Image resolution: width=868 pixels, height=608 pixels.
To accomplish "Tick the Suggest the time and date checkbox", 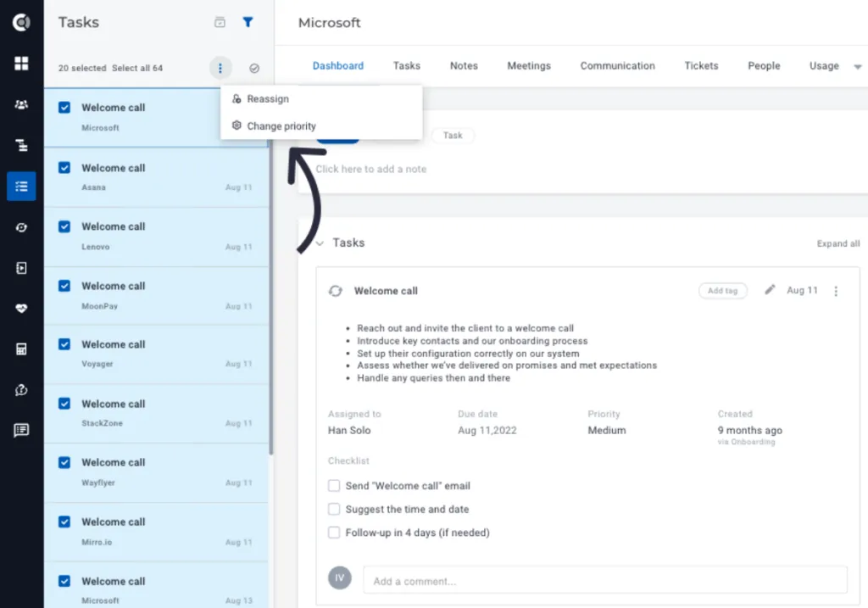I will [x=334, y=509].
